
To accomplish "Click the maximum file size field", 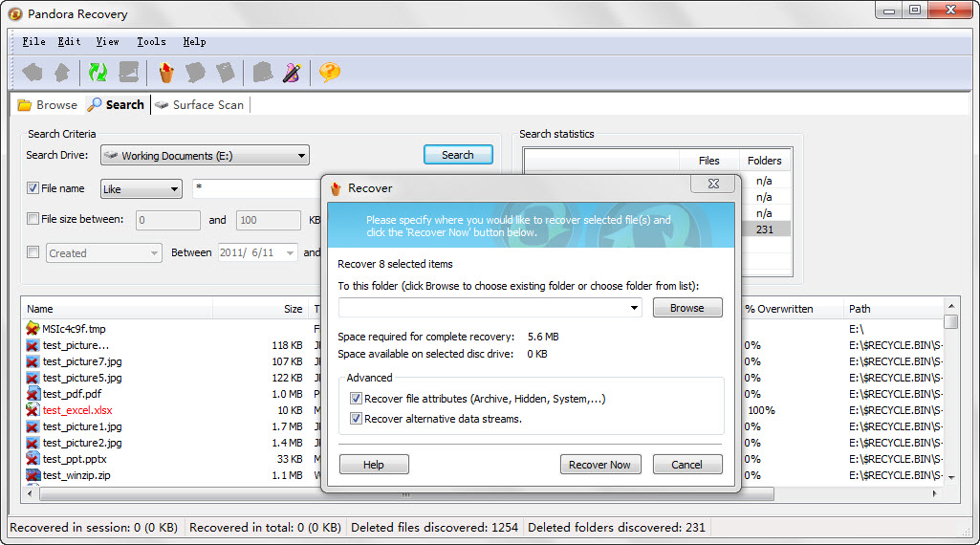I will (269, 220).
